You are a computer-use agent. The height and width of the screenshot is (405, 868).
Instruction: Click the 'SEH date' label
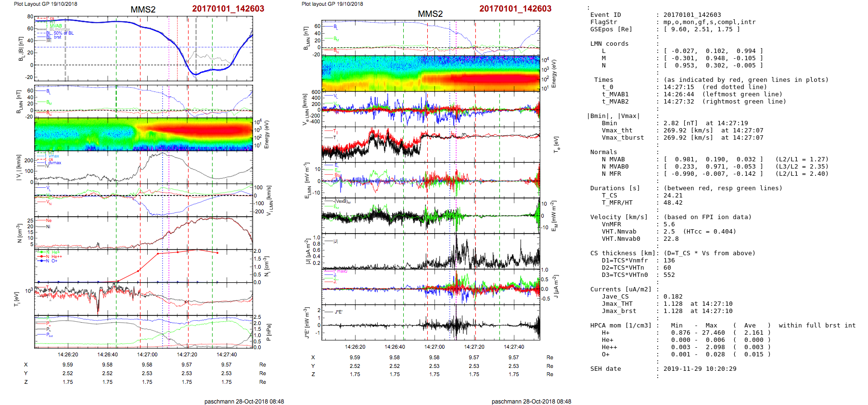605,369
